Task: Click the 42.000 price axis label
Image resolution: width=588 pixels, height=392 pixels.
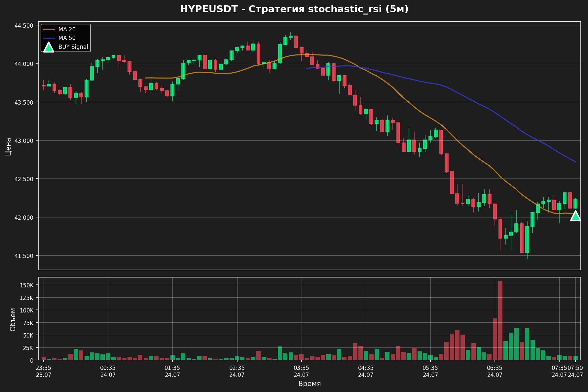Action: click(x=24, y=217)
